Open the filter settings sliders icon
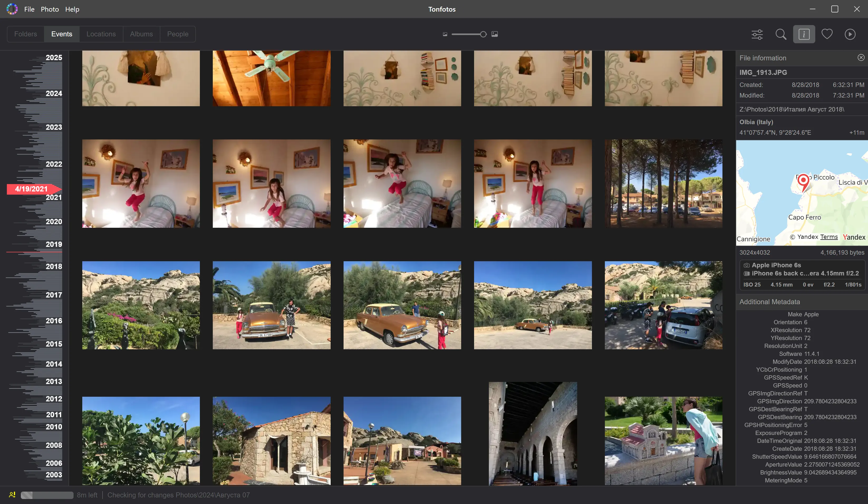Screen dimensions: 868x504 click(x=757, y=34)
